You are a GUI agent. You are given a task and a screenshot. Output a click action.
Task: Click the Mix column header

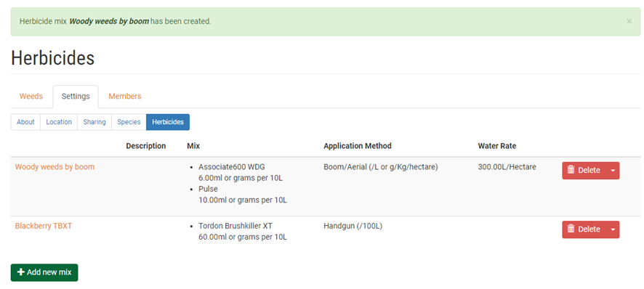[x=193, y=146]
